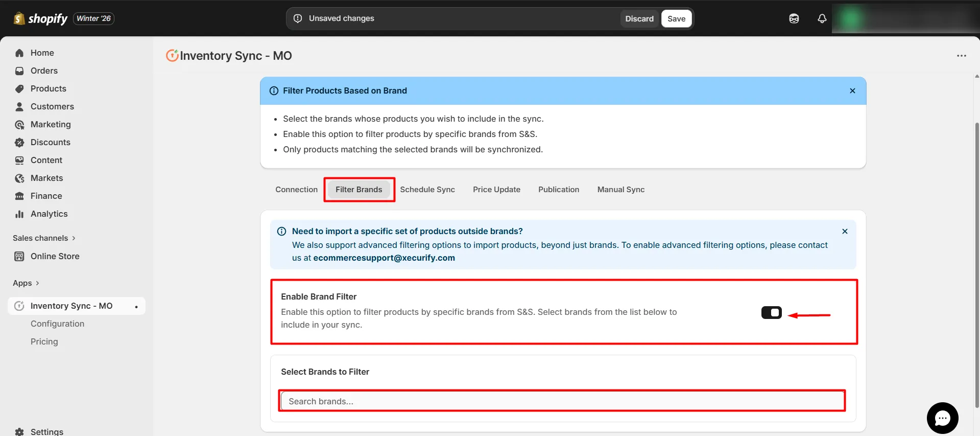Open Inventory Sync - MO app in sidebar
980x436 pixels.
[77, 306]
